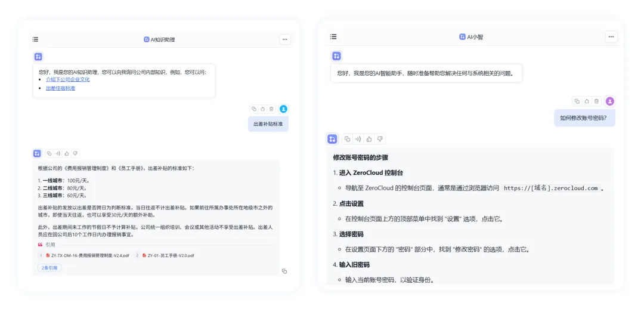The height and width of the screenshot is (309, 644).
Task: Dislike the 出差补贴 answer with thumbs down
Action: [75, 153]
